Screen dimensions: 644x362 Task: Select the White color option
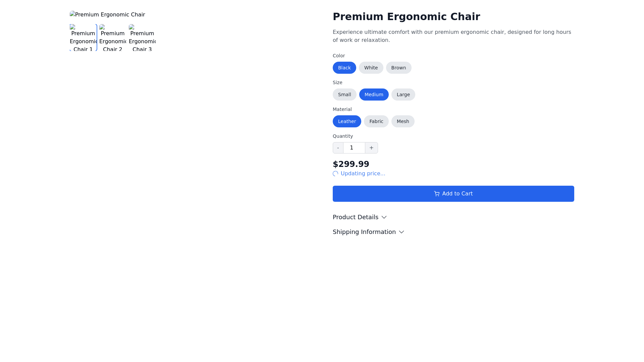point(371,68)
